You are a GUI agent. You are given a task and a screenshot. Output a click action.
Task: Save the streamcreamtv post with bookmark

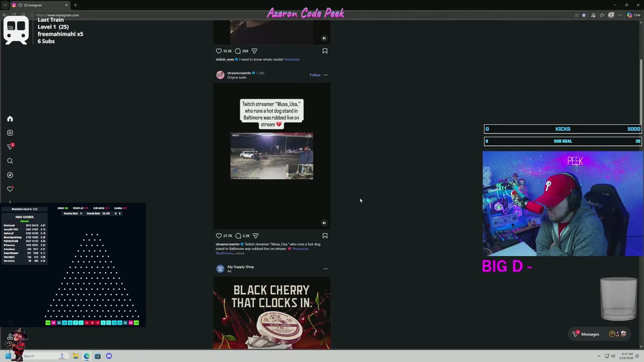325,236
